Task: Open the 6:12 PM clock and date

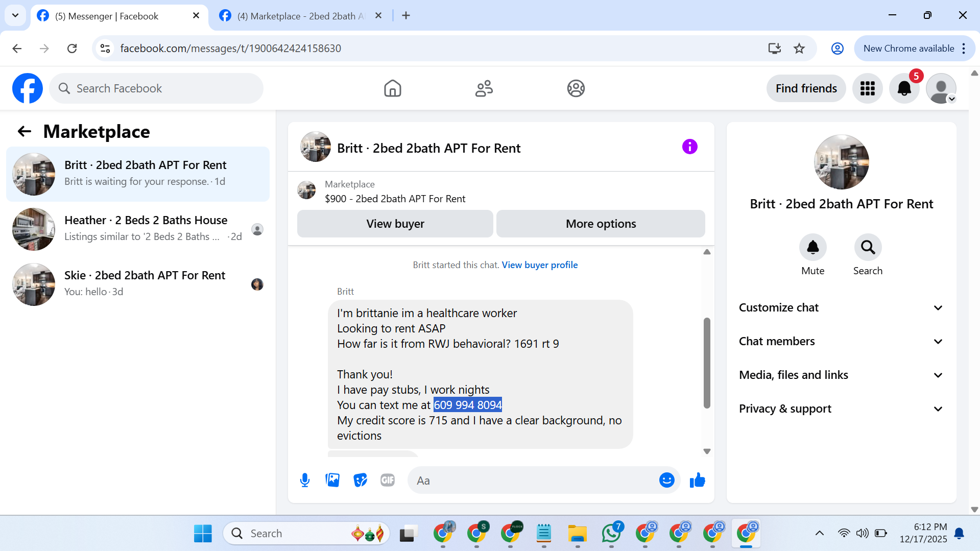Action: click(923, 533)
